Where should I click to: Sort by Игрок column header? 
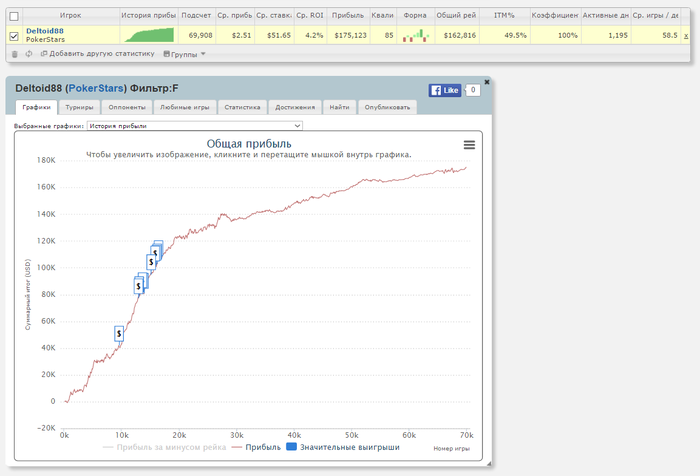(70, 15)
